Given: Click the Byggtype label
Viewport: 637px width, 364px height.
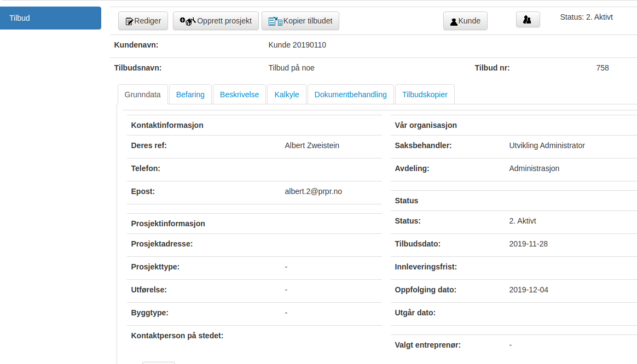Looking at the screenshot, I should (149, 313).
